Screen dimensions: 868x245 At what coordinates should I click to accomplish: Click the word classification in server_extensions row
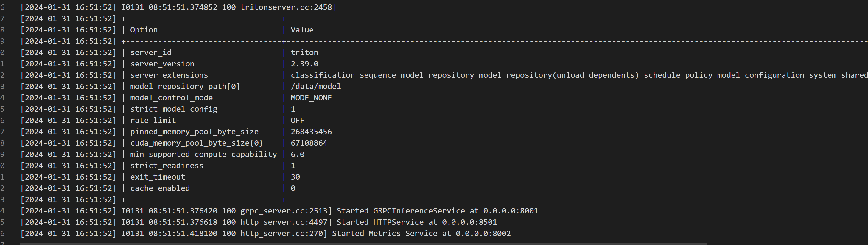pyautogui.click(x=323, y=75)
